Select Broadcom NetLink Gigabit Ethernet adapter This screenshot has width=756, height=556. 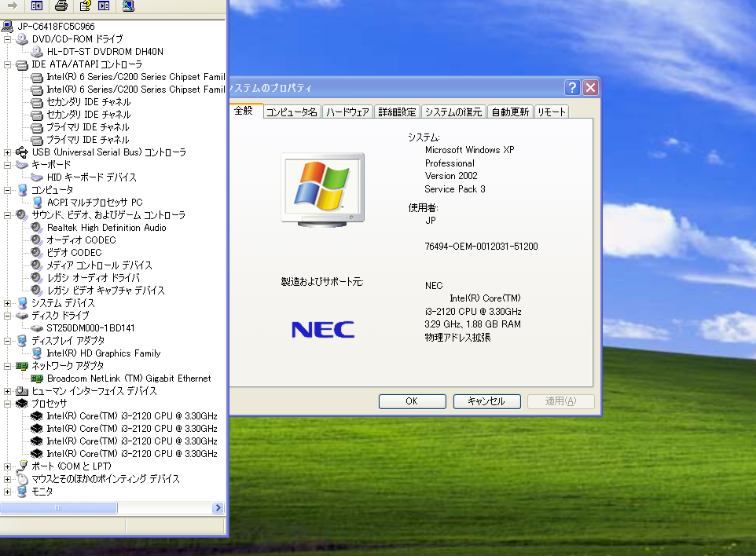coord(129,379)
